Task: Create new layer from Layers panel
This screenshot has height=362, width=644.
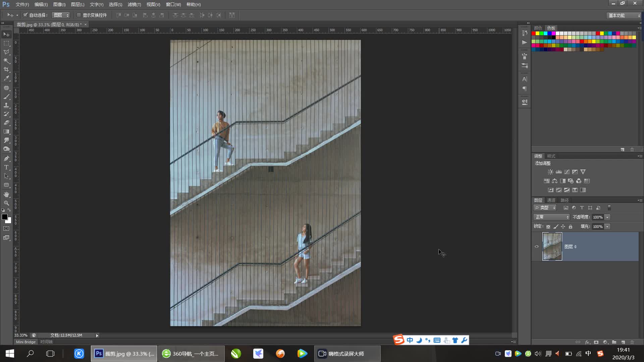Action: [623, 342]
